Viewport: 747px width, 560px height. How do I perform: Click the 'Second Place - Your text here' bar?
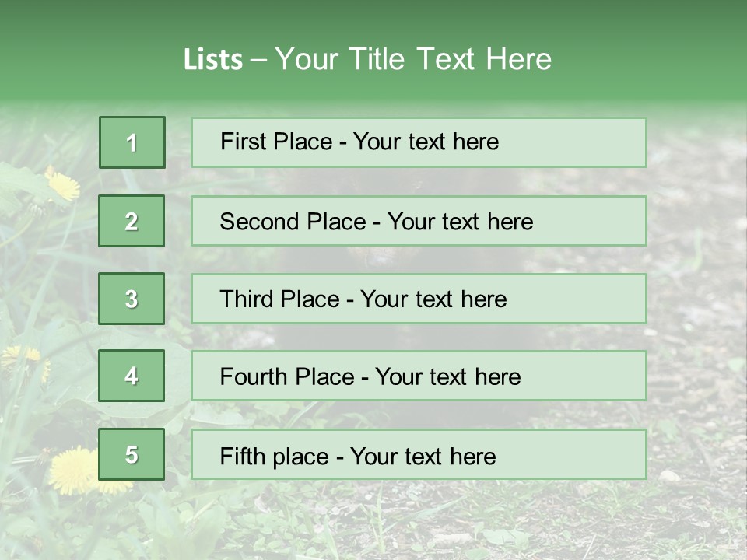coord(419,221)
